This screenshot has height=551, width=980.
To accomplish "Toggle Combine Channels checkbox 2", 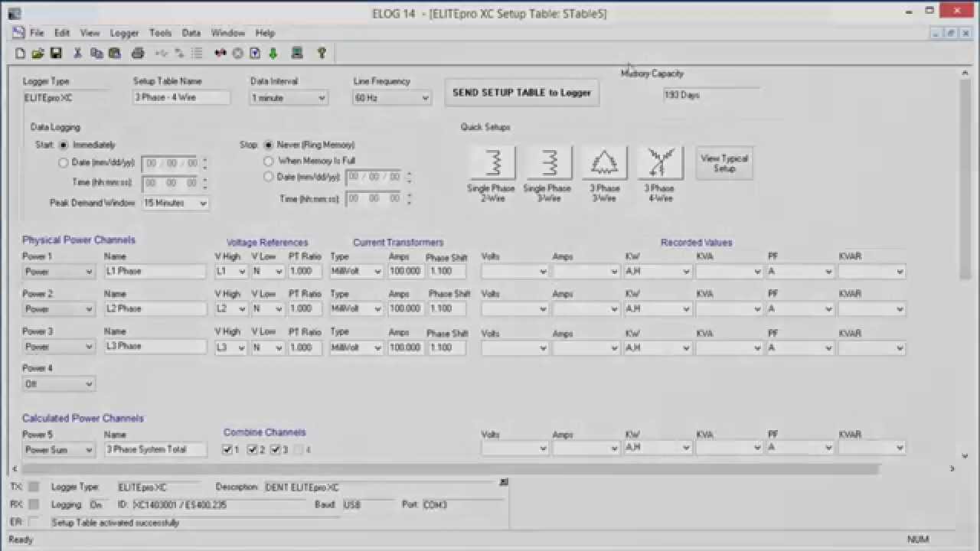I will pyautogui.click(x=253, y=449).
